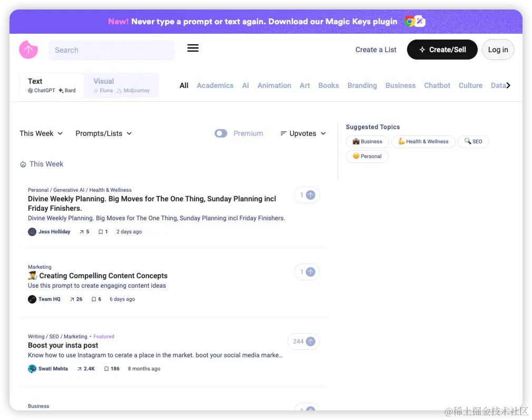Open the Prompts/Lists dropdown

pyautogui.click(x=103, y=133)
